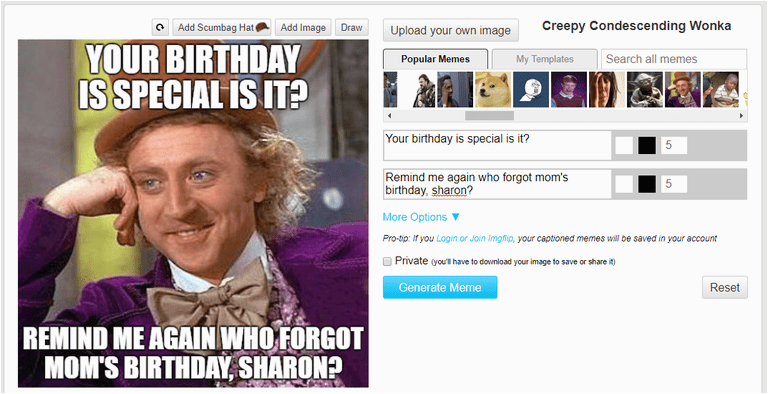Select the Doge meme thumbnail
768x394 pixels.
(x=493, y=90)
